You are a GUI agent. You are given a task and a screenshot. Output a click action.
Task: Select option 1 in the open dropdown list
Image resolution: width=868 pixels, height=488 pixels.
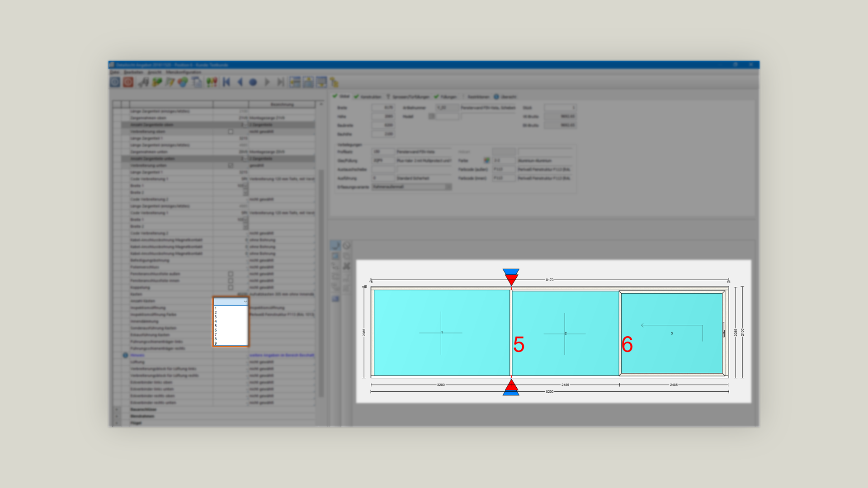coord(231,308)
